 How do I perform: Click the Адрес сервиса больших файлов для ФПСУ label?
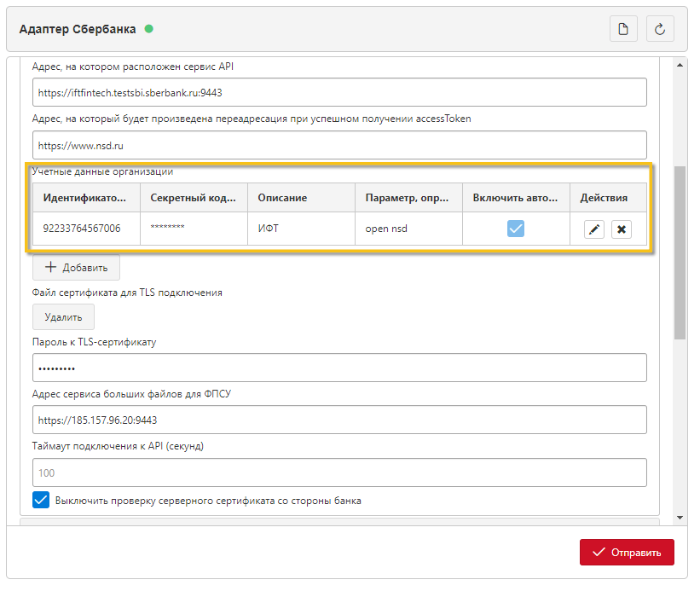click(x=131, y=394)
